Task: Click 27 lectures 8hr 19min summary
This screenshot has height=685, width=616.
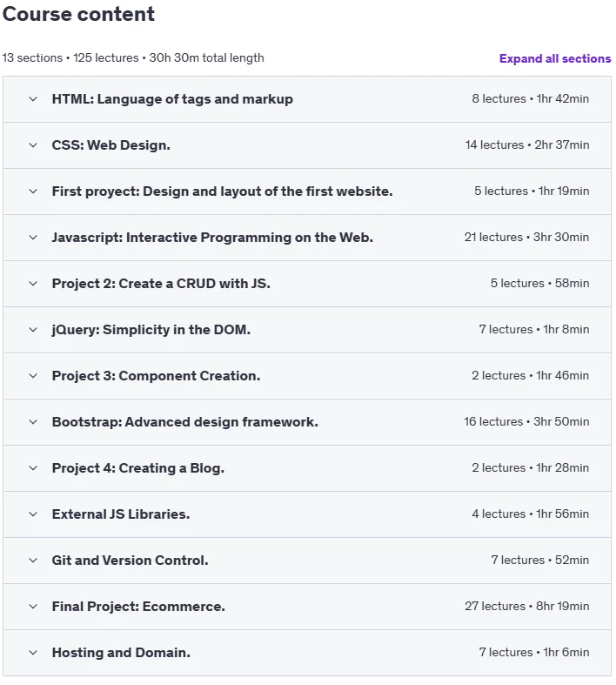Action: pyautogui.click(x=527, y=607)
